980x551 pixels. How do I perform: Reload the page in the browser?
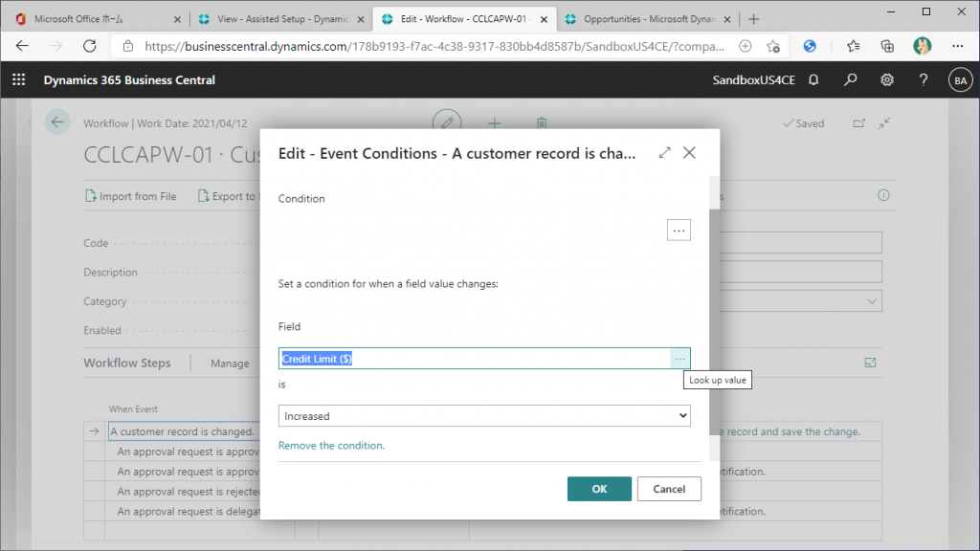[x=90, y=46]
